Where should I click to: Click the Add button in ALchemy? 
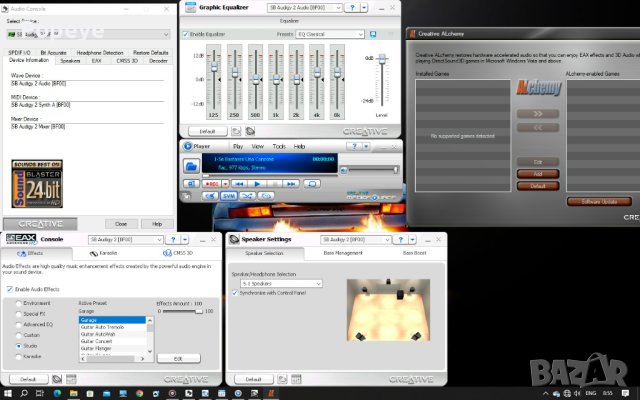(x=538, y=174)
